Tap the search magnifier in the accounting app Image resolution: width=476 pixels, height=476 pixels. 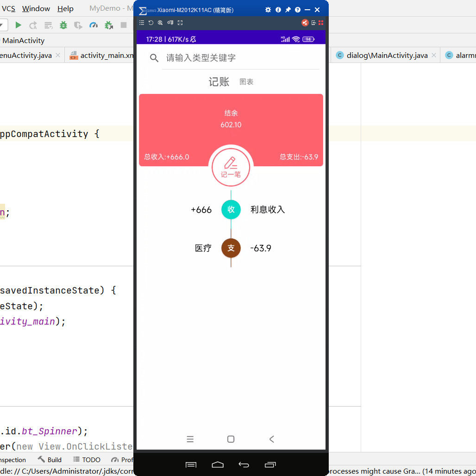click(153, 58)
